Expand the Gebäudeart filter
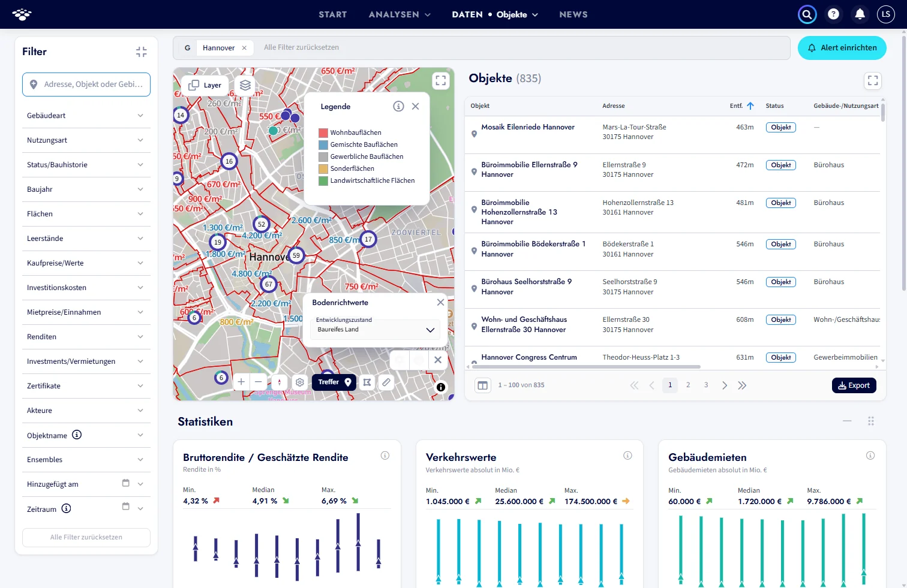This screenshot has height=588, width=907. click(86, 116)
